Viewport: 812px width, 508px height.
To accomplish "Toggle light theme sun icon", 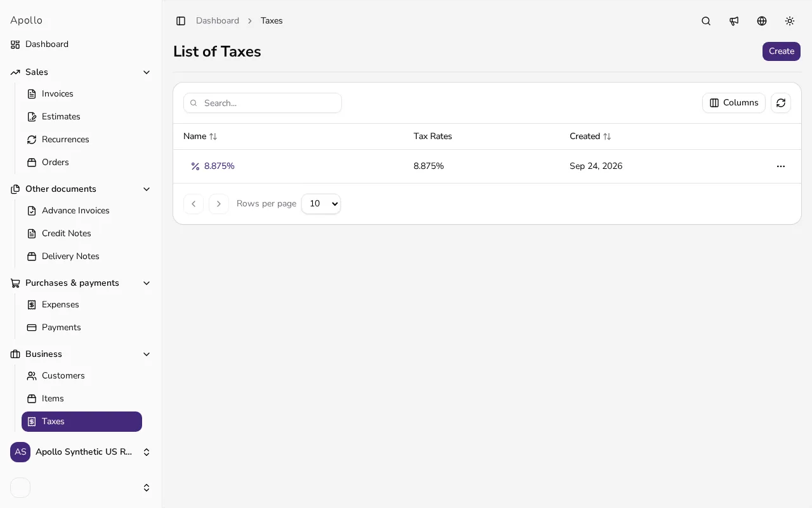I will pos(790,21).
